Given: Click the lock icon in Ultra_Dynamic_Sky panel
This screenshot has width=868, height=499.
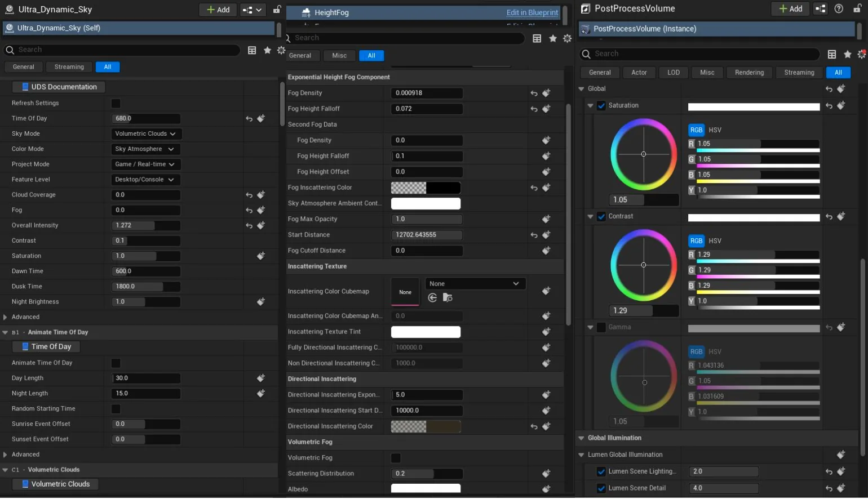Looking at the screenshot, I should pyautogui.click(x=277, y=10).
